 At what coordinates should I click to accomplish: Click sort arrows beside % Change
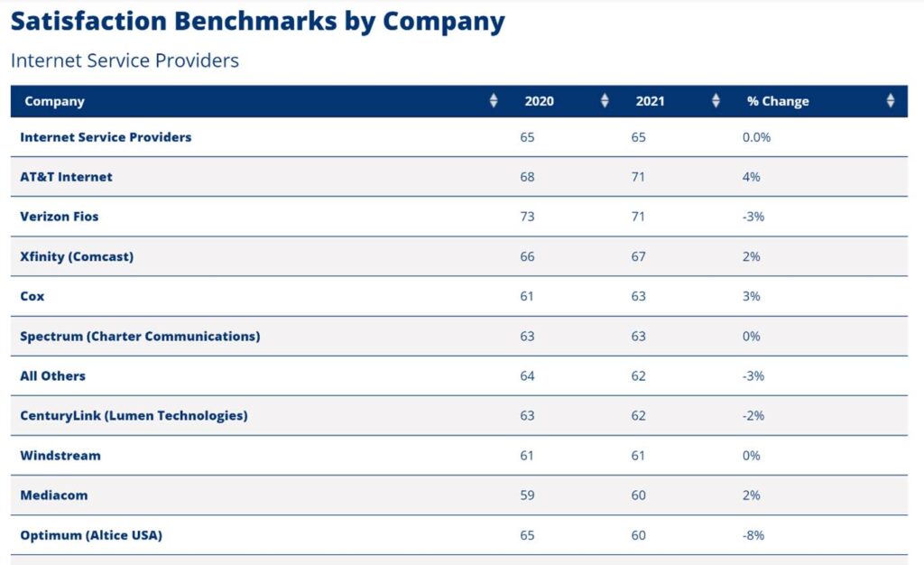click(x=890, y=101)
